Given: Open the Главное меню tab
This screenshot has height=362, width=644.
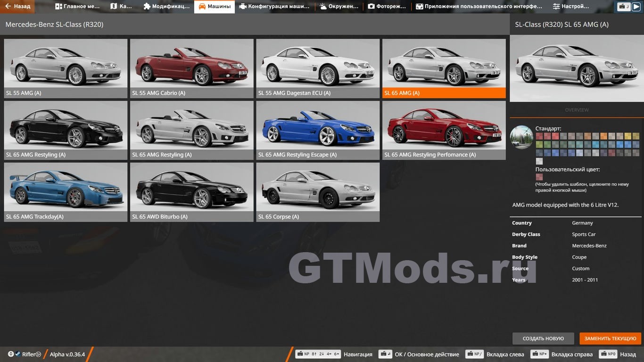Looking at the screenshot, I should pyautogui.click(x=77, y=7).
